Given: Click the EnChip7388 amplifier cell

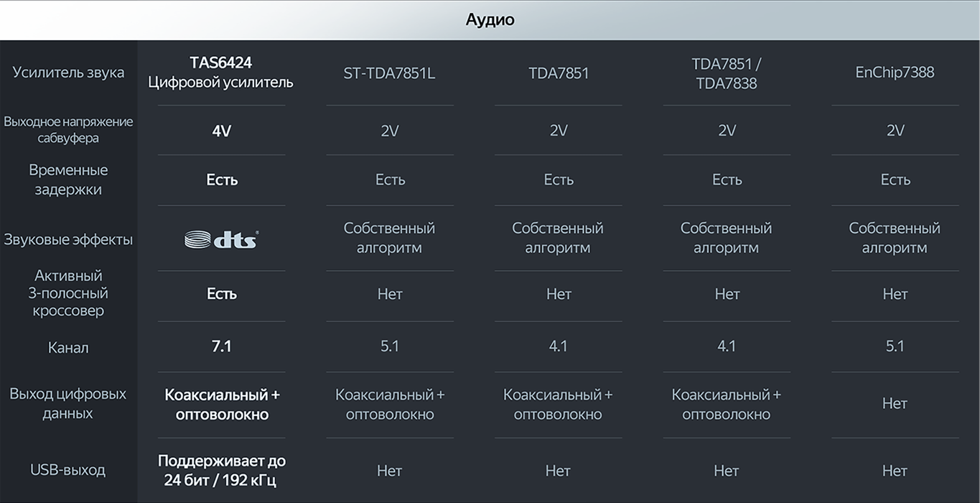Looking at the screenshot, I should pyautogui.click(x=895, y=73).
